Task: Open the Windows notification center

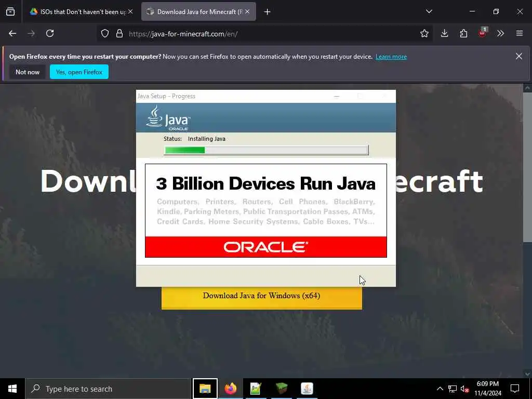Action: (x=515, y=389)
